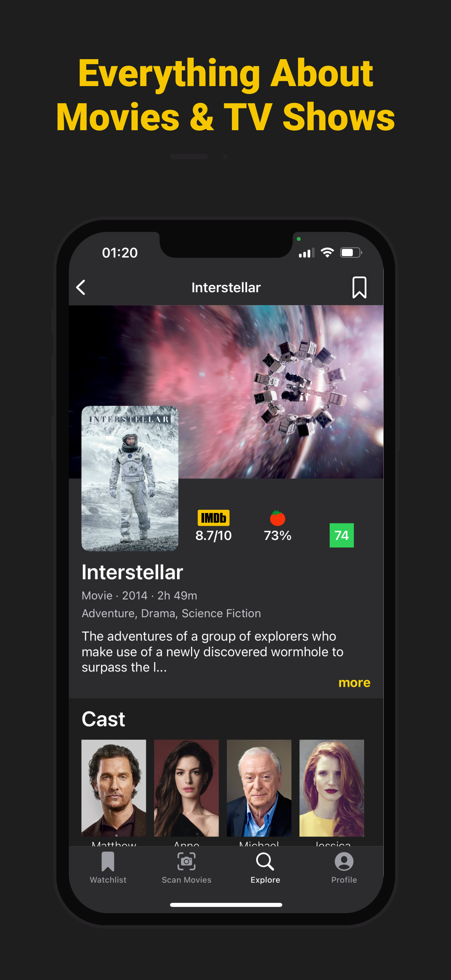
Task: Select the Explore search icon
Action: pos(265,861)
